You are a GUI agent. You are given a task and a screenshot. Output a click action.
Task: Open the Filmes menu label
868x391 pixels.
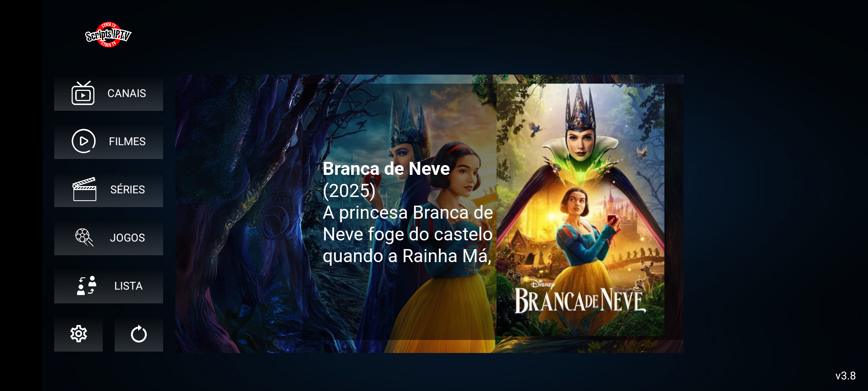(127, 142)
